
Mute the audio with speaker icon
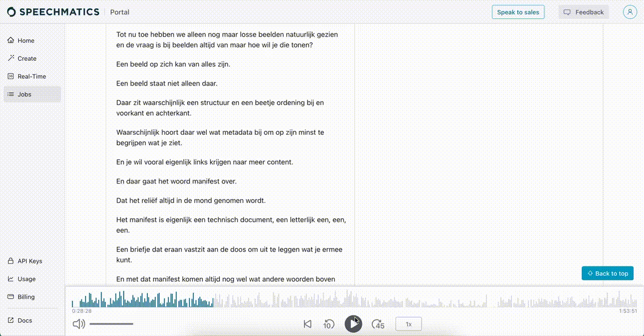78,324
